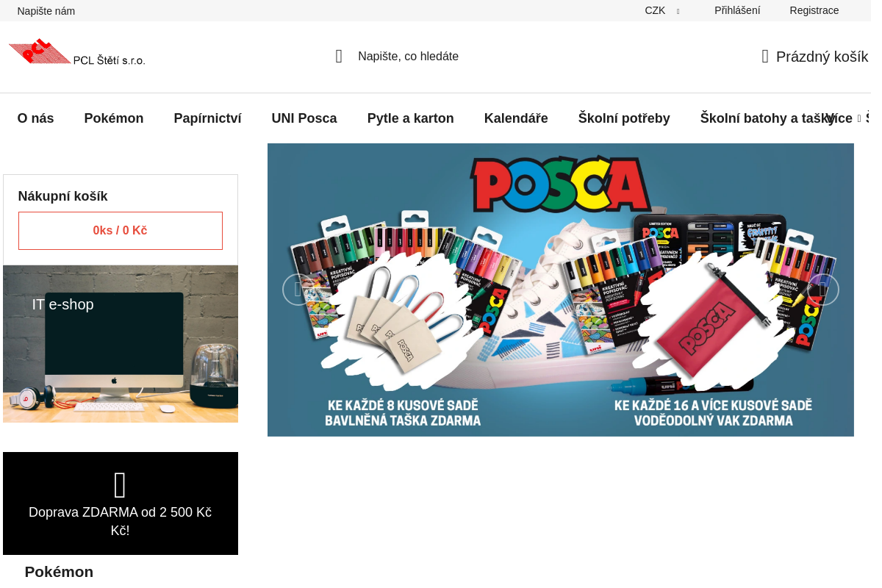The height and width of the screenshot is (588, 882).
Task: Click Napište nám in the top bar
Action: click(46, 10)
